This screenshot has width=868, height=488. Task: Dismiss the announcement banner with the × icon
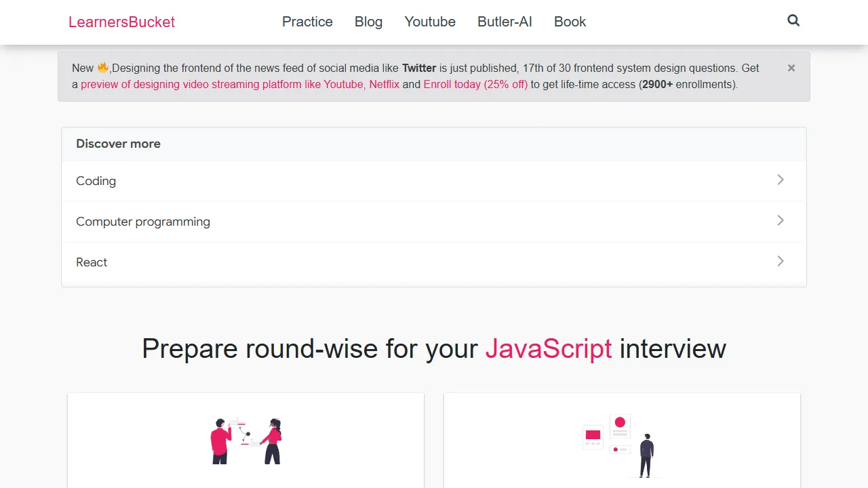(791, 68)
